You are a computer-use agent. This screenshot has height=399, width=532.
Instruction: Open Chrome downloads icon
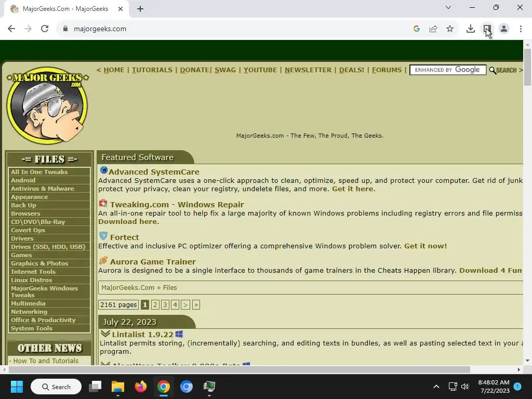(471, 29)
